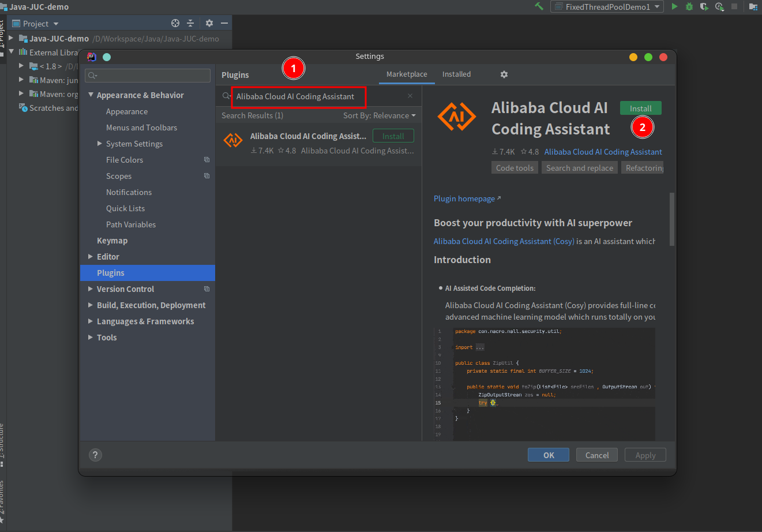Run with coverage via the shield icon

[704, 6]
